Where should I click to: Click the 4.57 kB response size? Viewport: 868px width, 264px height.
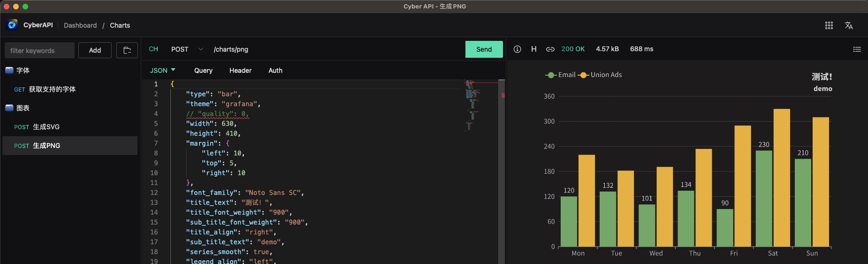pos(607,49)
